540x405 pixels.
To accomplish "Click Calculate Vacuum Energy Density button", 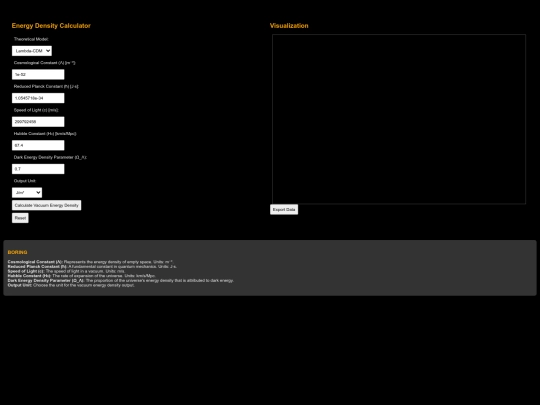I will pyautogui.click(x=46, y=205).
